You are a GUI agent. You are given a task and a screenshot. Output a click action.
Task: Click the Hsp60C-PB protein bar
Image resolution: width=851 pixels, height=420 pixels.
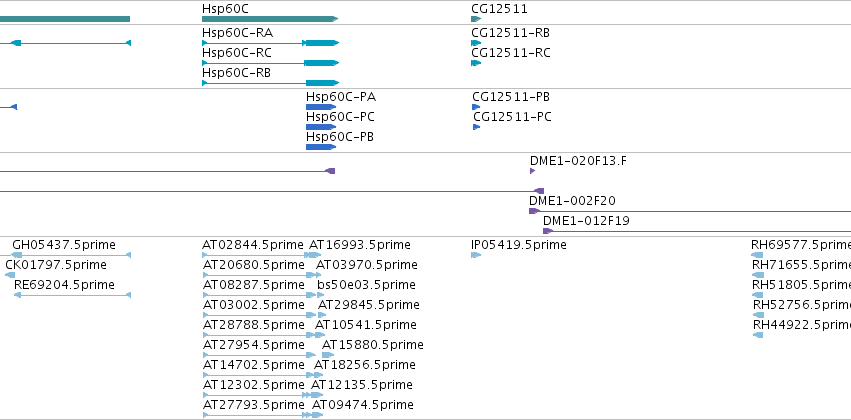click(321, 147)
